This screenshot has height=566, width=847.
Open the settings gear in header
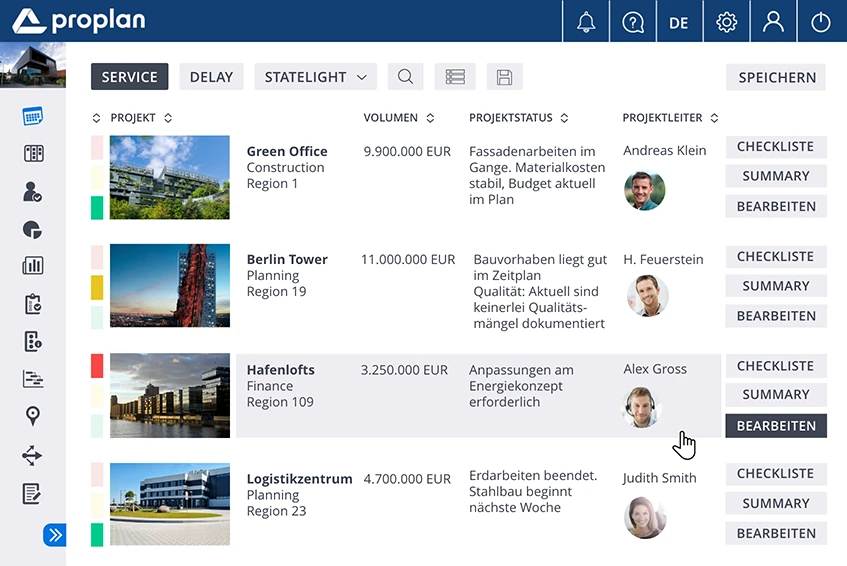pyautogui.click(x=727, y=22)
